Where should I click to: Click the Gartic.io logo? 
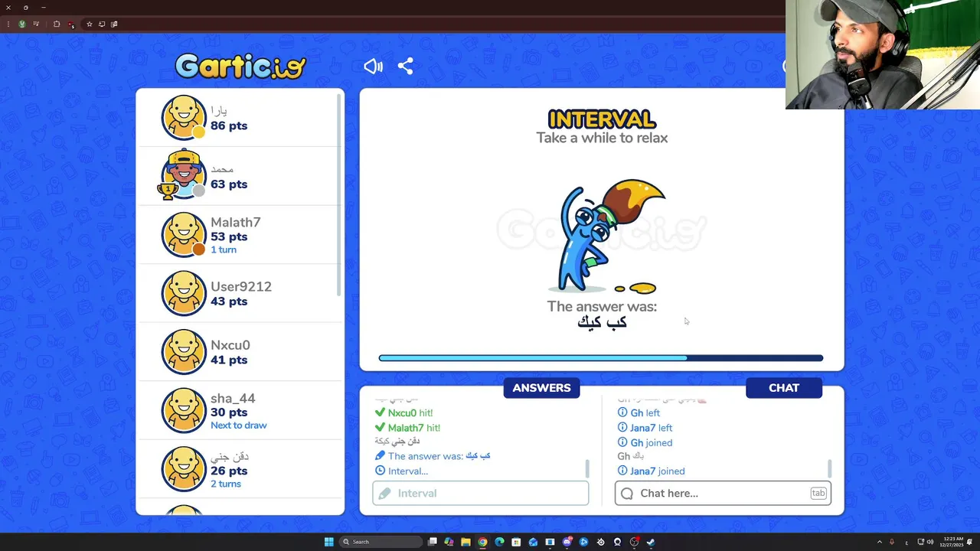pos(240,67)
